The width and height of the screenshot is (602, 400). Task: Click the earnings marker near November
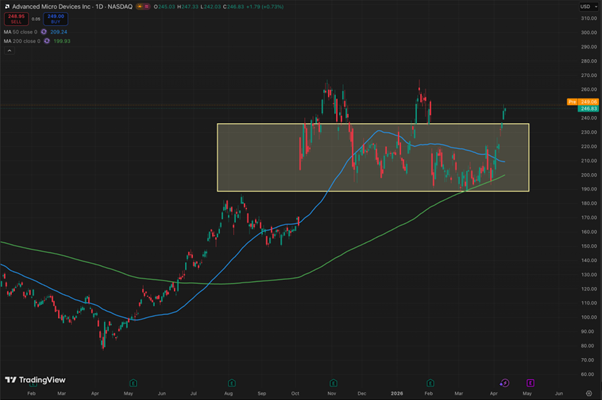tap(330, 381)
